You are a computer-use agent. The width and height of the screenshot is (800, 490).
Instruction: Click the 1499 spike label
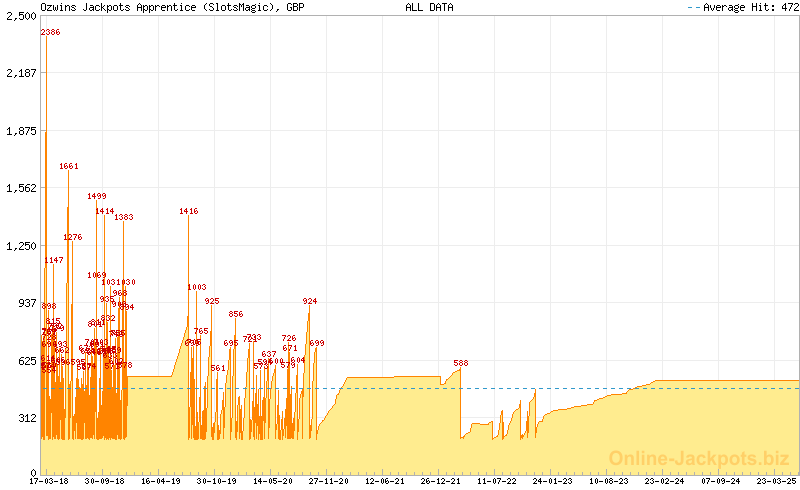click(97, 196)
